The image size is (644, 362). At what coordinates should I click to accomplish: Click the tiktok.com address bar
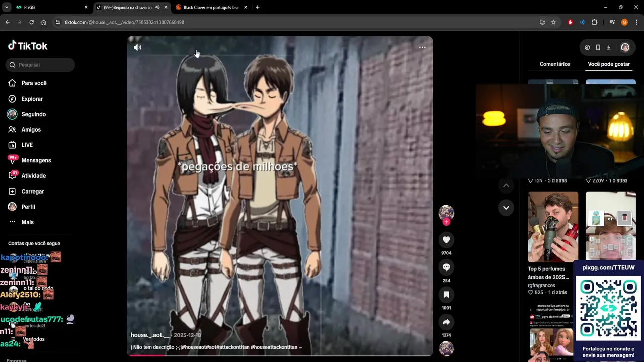point(297,22)
